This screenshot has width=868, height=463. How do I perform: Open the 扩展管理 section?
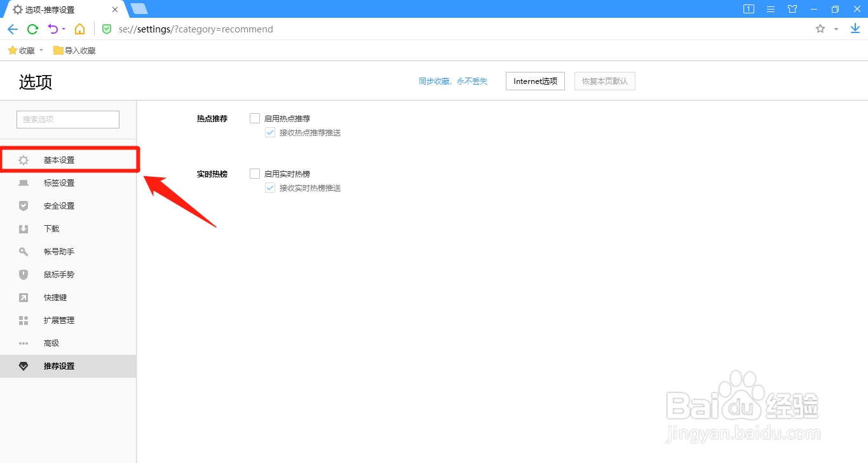coord(59,320)
